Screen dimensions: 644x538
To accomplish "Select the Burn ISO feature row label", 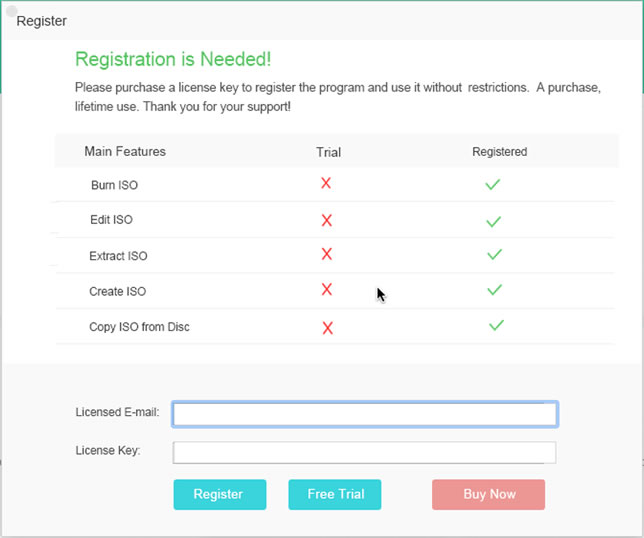I will click(x=114, y=185).
